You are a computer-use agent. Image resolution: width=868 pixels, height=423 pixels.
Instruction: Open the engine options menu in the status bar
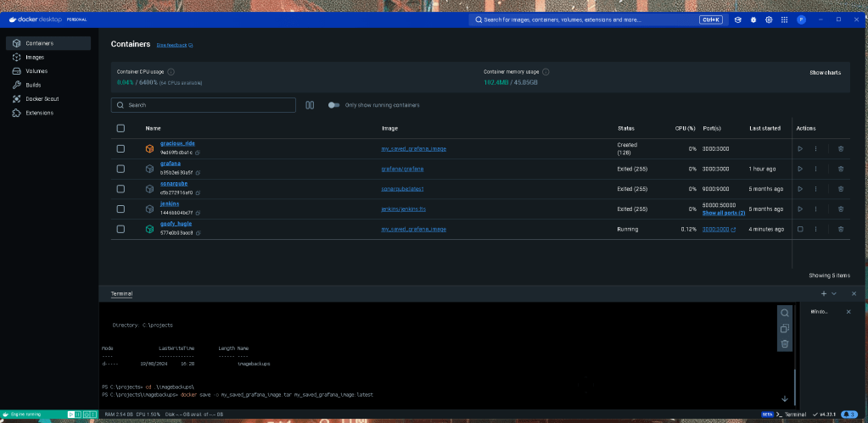pyautogui.click(x=93, y=415)
